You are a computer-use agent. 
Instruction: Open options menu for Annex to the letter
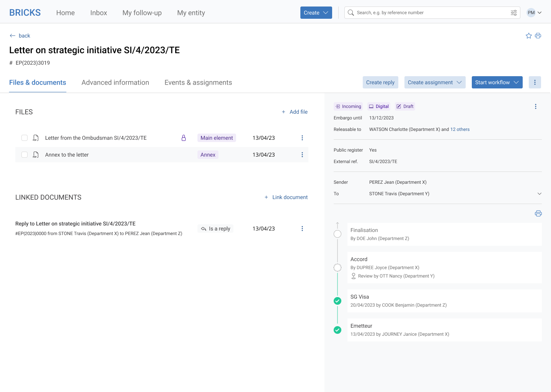(x=302, y=155)
